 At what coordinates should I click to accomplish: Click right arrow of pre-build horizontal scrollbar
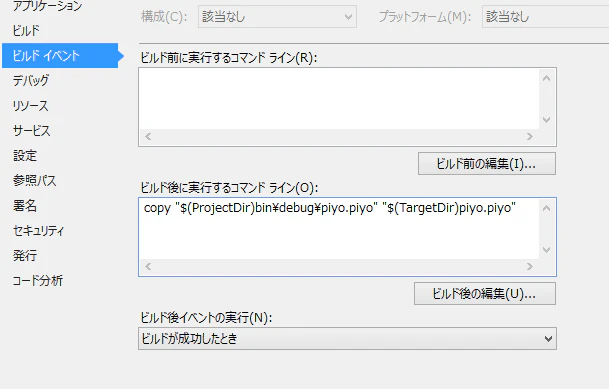tap(530, 137)
